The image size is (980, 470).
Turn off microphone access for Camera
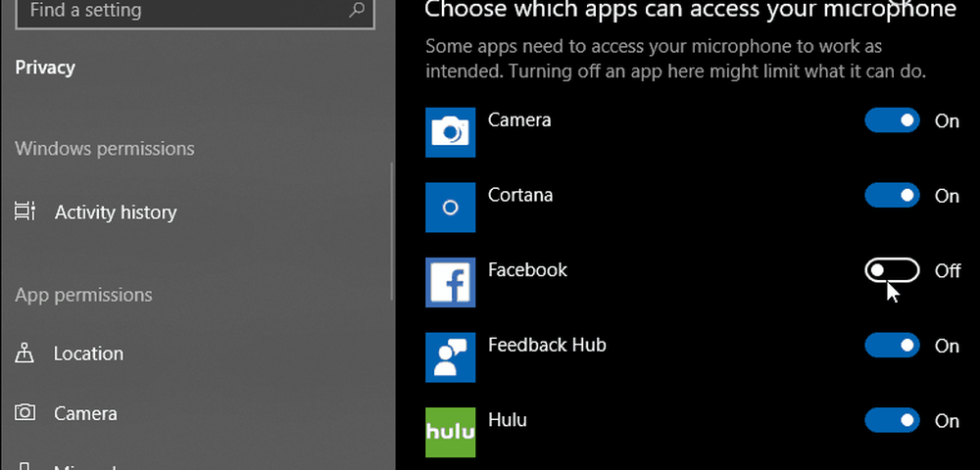pos(892,120)
